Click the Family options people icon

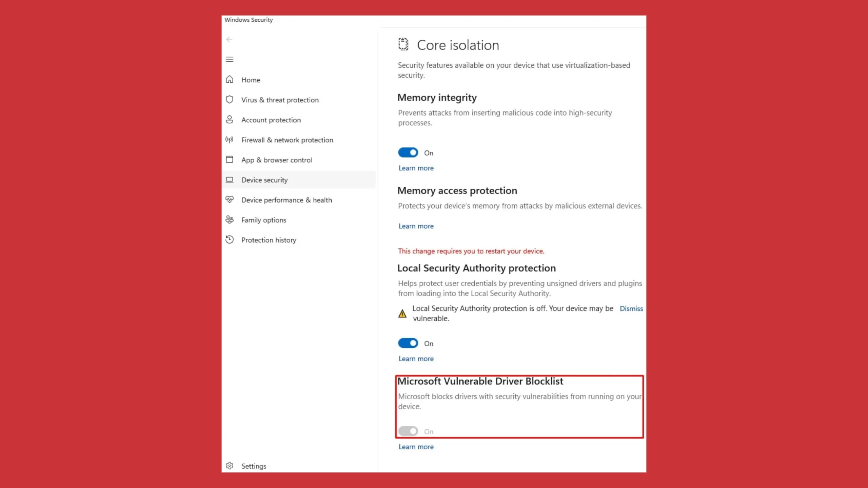tap(230, 220)
